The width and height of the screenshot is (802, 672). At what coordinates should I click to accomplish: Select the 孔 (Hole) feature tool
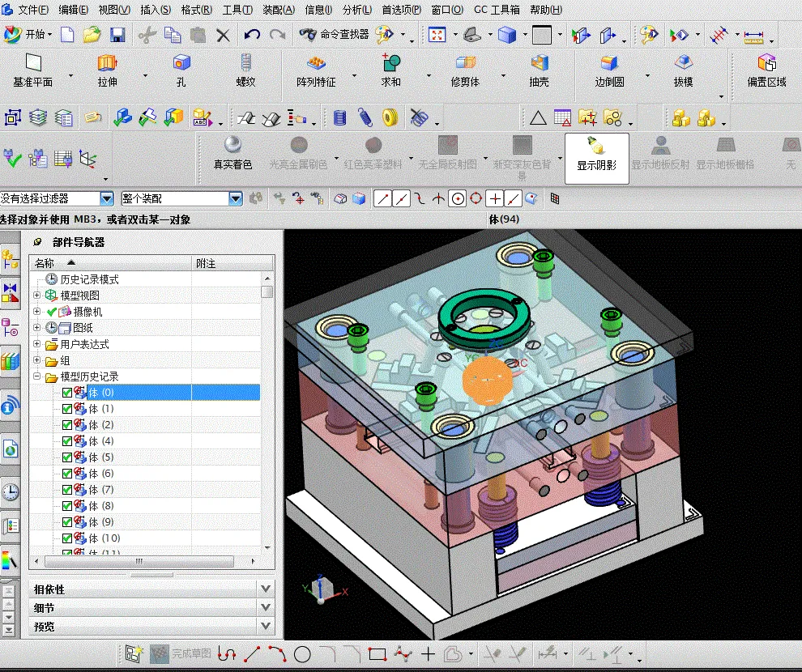coord(181,64)
